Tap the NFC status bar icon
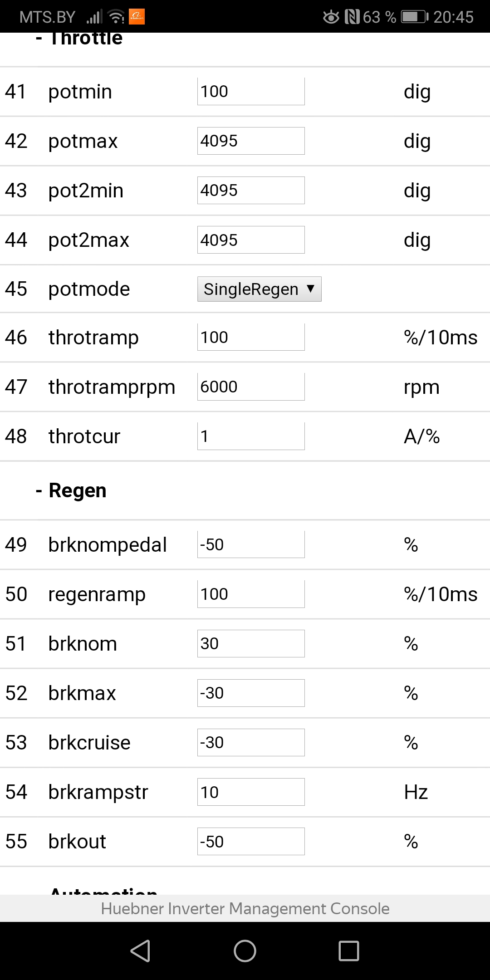 coord(352,17)
